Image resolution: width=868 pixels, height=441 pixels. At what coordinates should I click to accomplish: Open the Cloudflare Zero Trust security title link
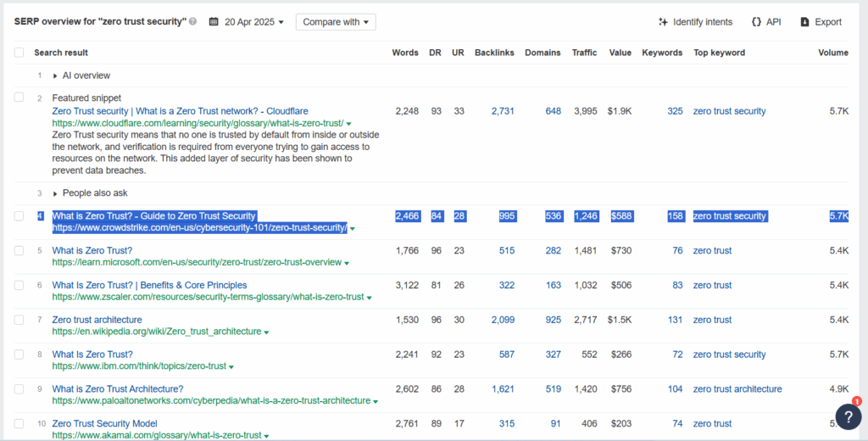tap(180, 111)
